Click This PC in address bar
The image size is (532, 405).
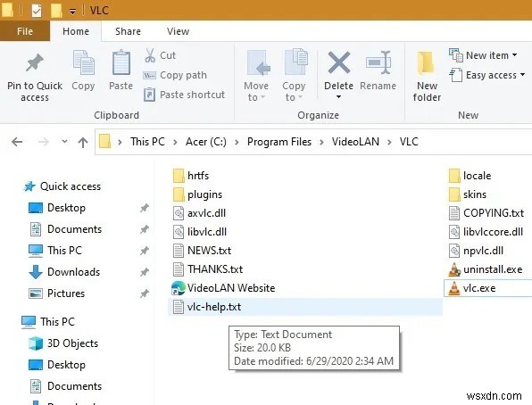click(x=147, y=142)
